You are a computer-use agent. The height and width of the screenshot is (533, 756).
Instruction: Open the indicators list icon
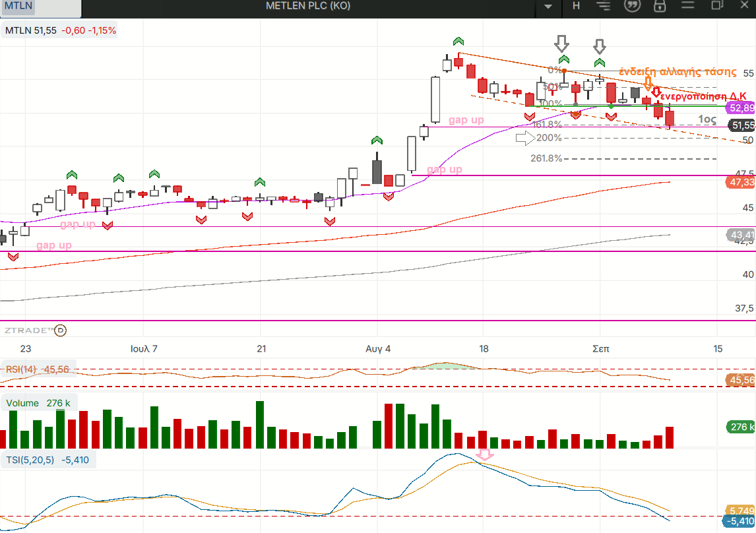point(603,6)
